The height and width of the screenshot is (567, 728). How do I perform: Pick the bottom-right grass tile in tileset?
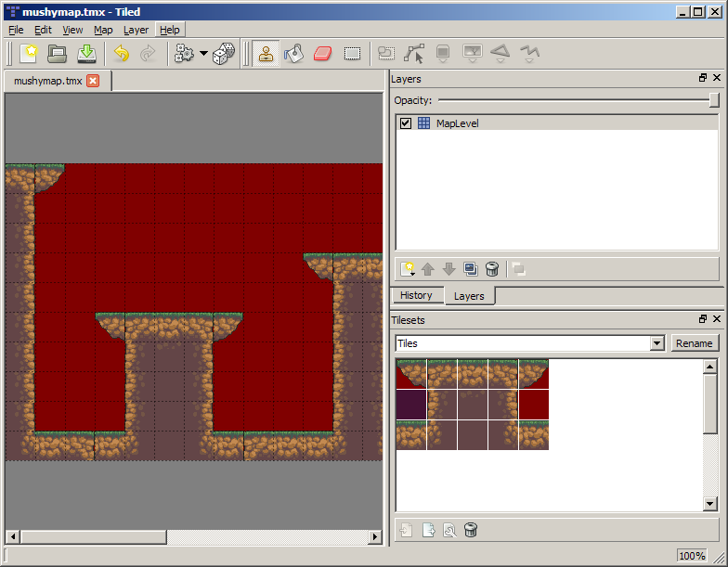coord(533,435)
